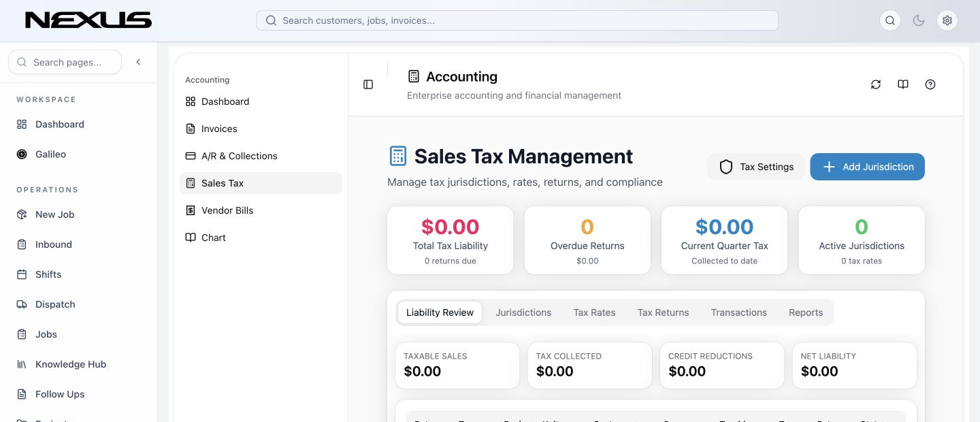Switch to the Transactions tab

click(738, 312)
